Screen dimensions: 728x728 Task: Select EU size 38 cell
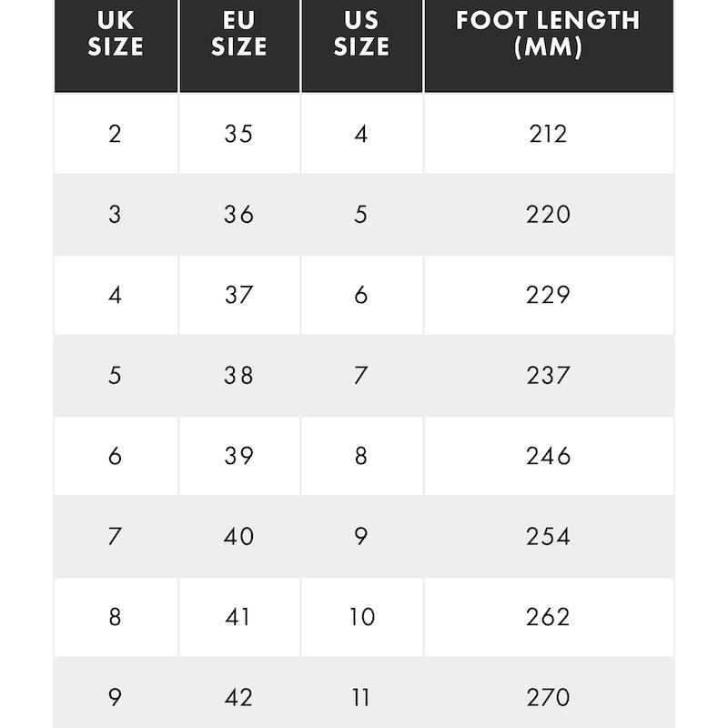coord(239,375)
